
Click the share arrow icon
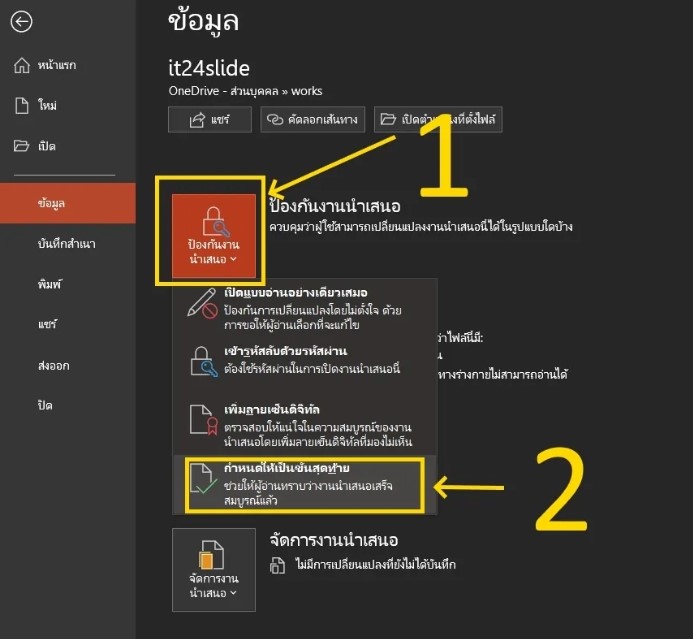pos(197,120)
